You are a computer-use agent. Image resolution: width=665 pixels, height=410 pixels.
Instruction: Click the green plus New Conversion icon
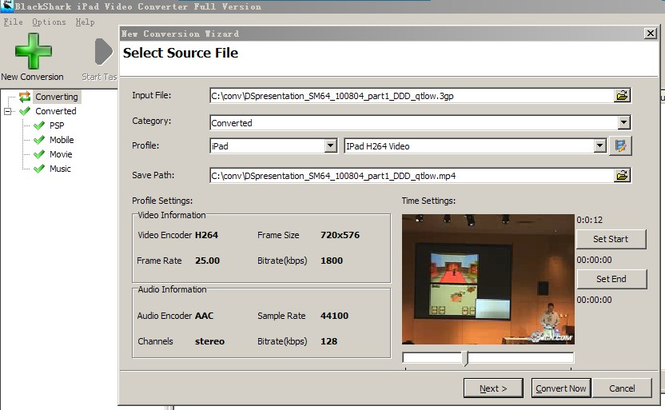click(33, 51)
